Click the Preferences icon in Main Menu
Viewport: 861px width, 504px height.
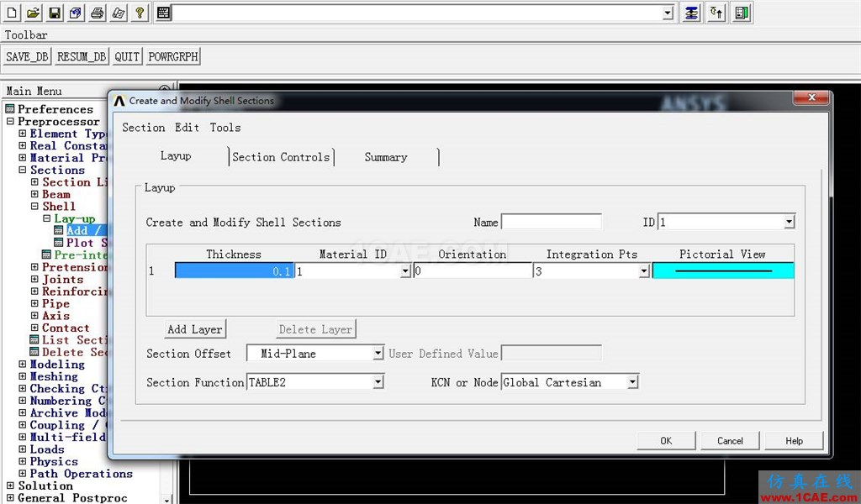[x=10, y=109]
